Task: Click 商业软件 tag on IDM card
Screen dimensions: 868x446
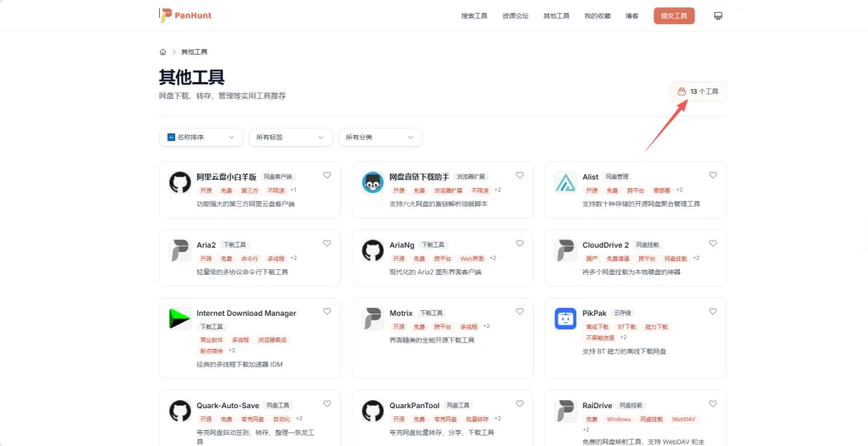Action: (x=211, y=340)
